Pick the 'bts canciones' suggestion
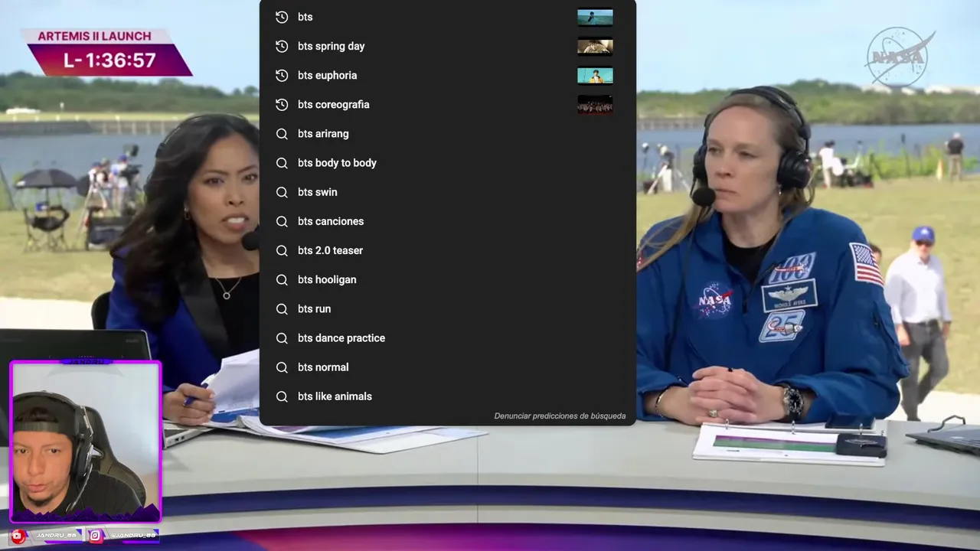980x551 pixels. point(448,221)
